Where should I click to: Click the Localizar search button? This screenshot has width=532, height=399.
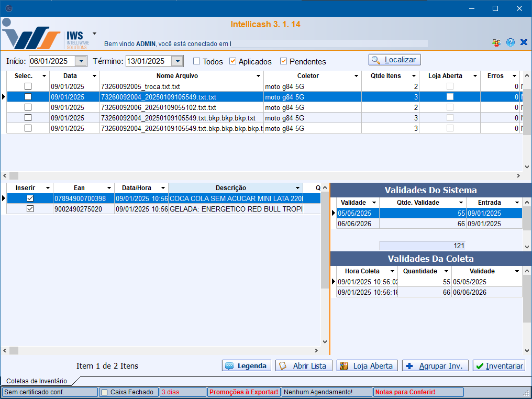(395, 60)
